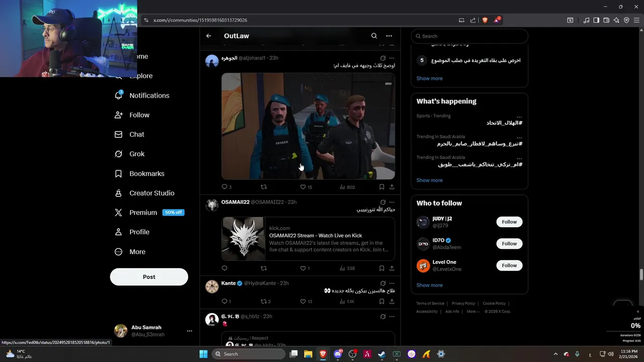
Task: Share the OSAMAII22 post
Action: tap(392, 268)
